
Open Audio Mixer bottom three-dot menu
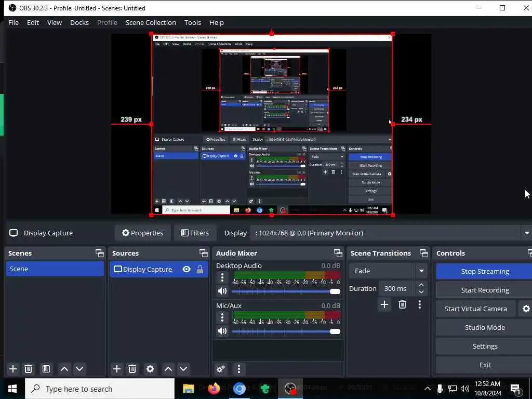(x=239, y=369)
